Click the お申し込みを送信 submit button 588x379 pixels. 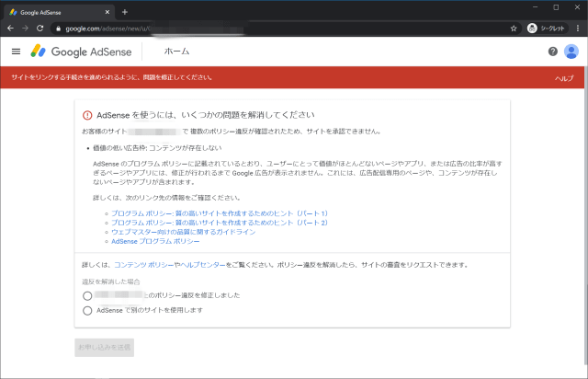pyautogui.click(x=104, y=348)
